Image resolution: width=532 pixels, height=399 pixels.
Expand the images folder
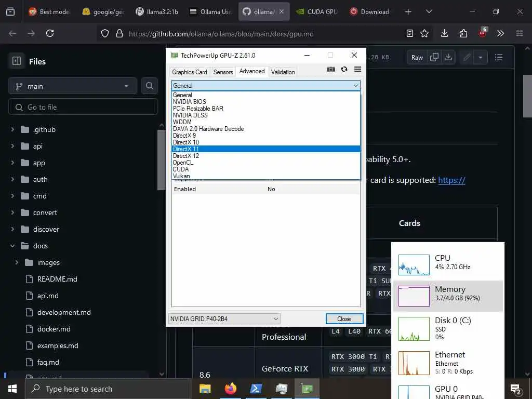tap(17, 262)
